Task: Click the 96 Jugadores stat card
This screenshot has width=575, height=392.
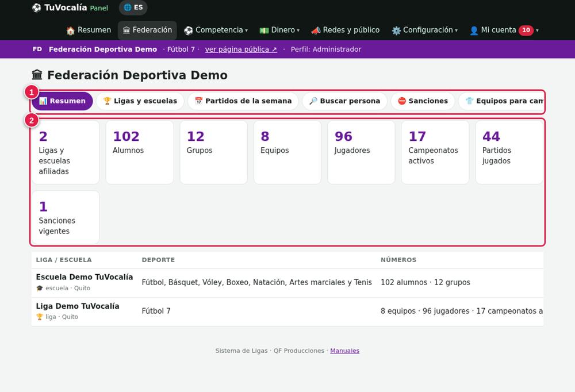Action: pyautogui.click(x=361, y=152)
